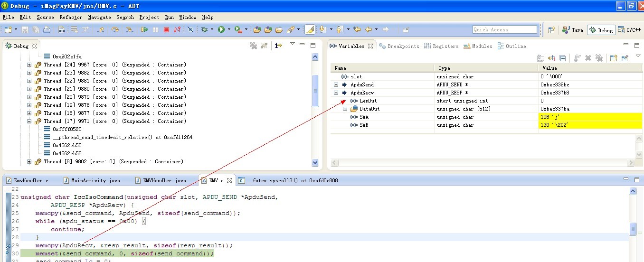Click the New file wizard icon

[8, 29]
